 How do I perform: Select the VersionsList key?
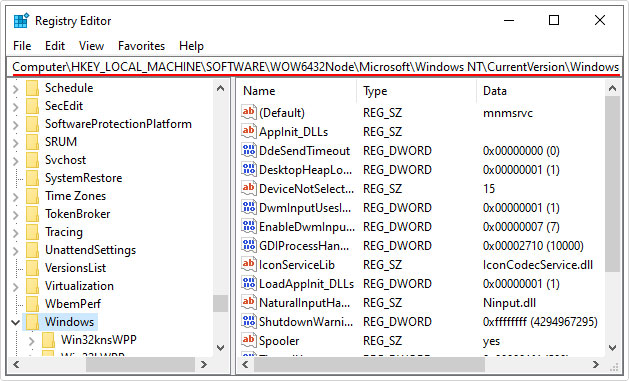pyautogui.click(x=75, y=268)
